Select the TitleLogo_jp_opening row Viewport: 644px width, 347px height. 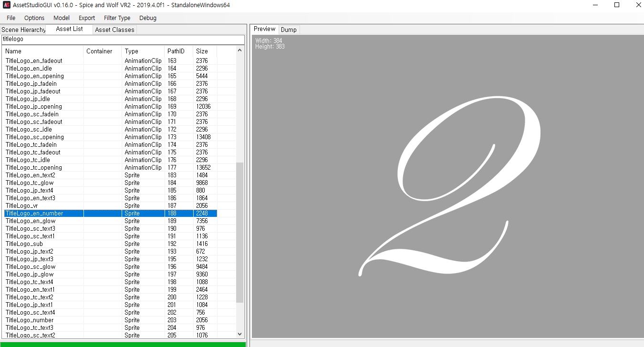[x=111, y=106]
